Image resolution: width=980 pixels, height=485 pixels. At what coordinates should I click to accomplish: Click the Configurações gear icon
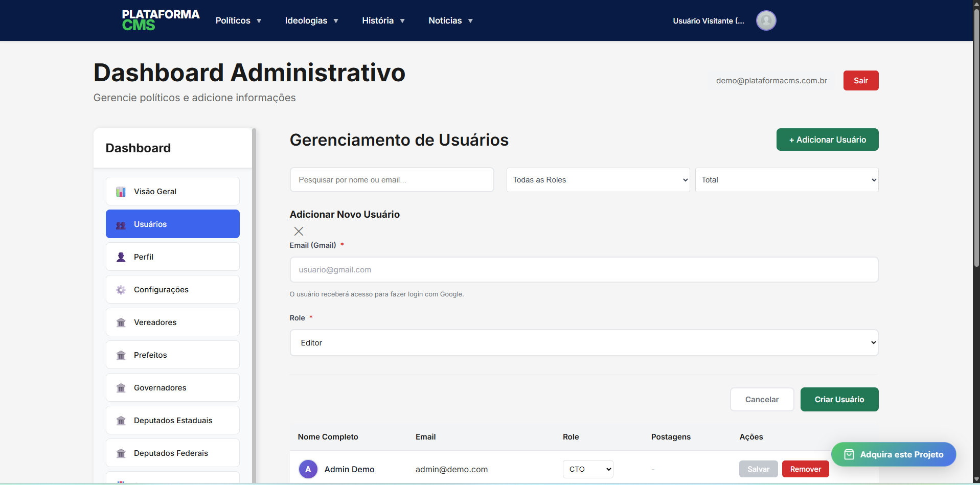pos(121,290)
